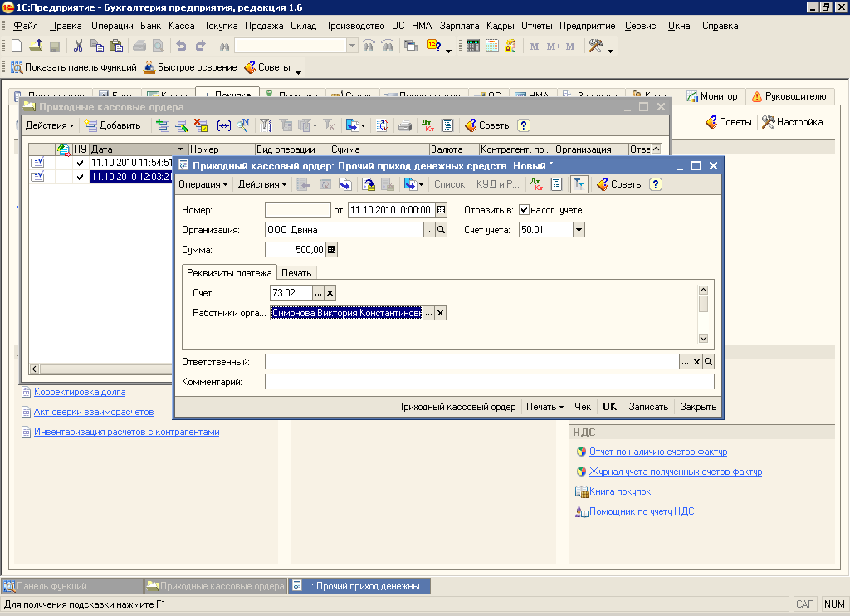Open the Касса menu
This screenshot has width=850, height=616.
[x=181, y=26]
